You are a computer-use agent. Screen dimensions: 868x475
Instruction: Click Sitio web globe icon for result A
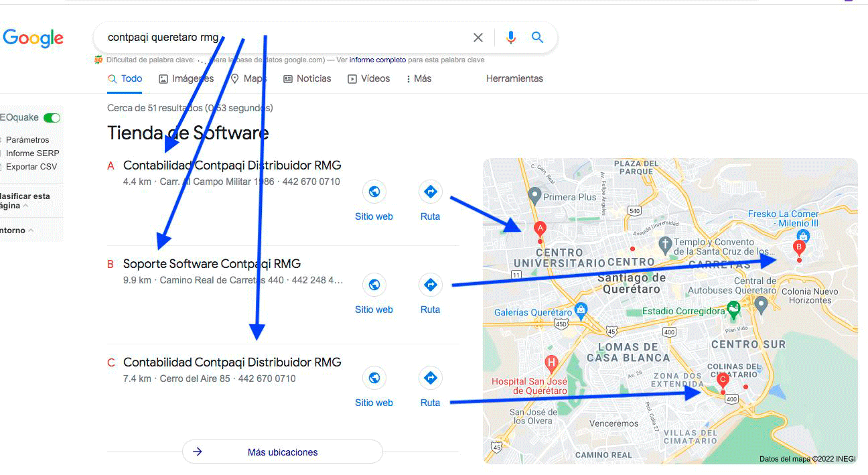point(374,192)
